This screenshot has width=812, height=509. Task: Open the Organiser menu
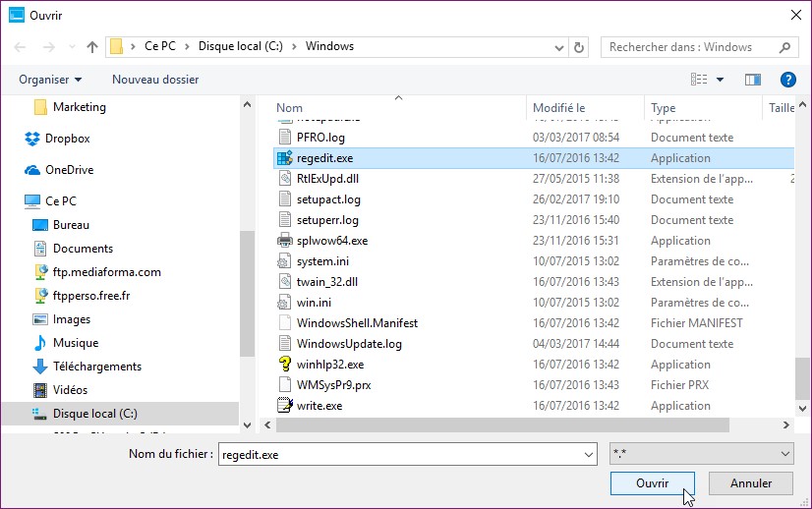click(50, 80)
